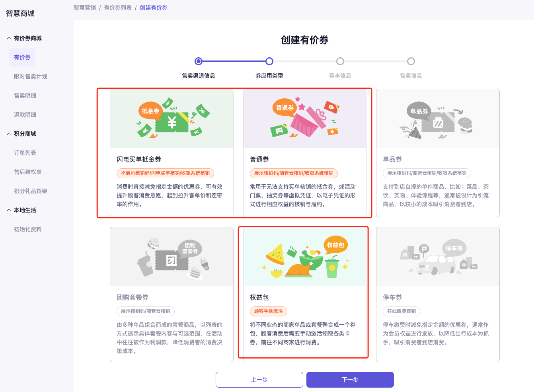Collapse the 本地生活 sidebar group

tap(9, 210)
